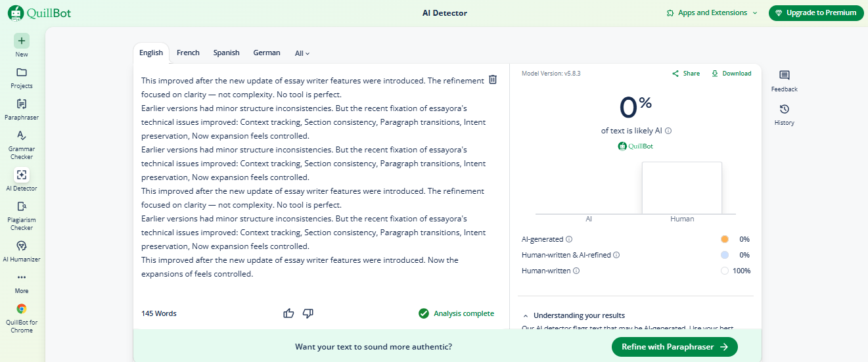Viewport: 868px width, 362px height.
Task: Switch to the English tab
Action: pos(151,53)
